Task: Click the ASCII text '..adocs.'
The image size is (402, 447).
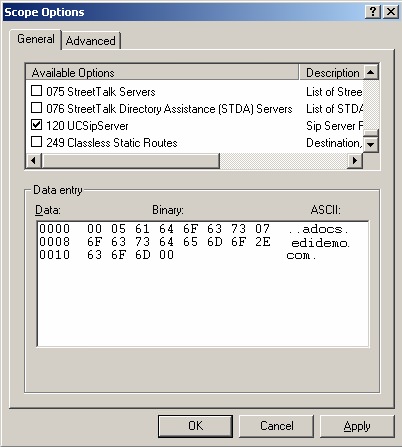Action: 318,229
